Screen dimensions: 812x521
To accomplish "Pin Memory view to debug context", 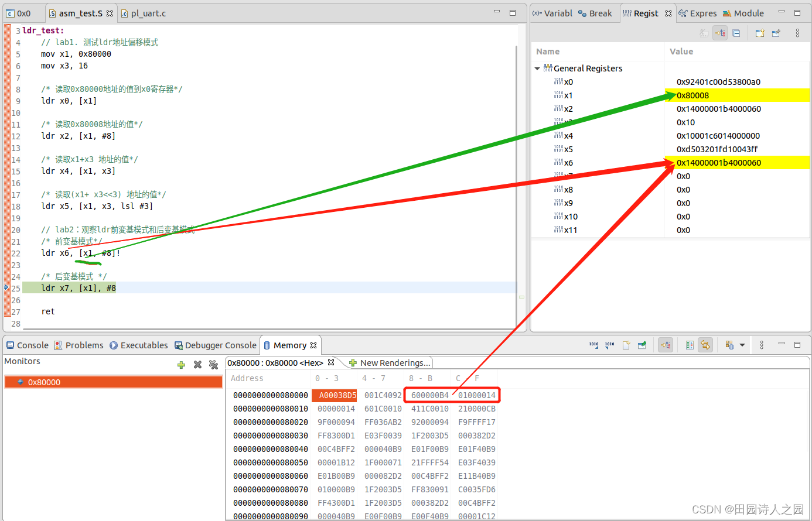I will [x=642, y=345].
